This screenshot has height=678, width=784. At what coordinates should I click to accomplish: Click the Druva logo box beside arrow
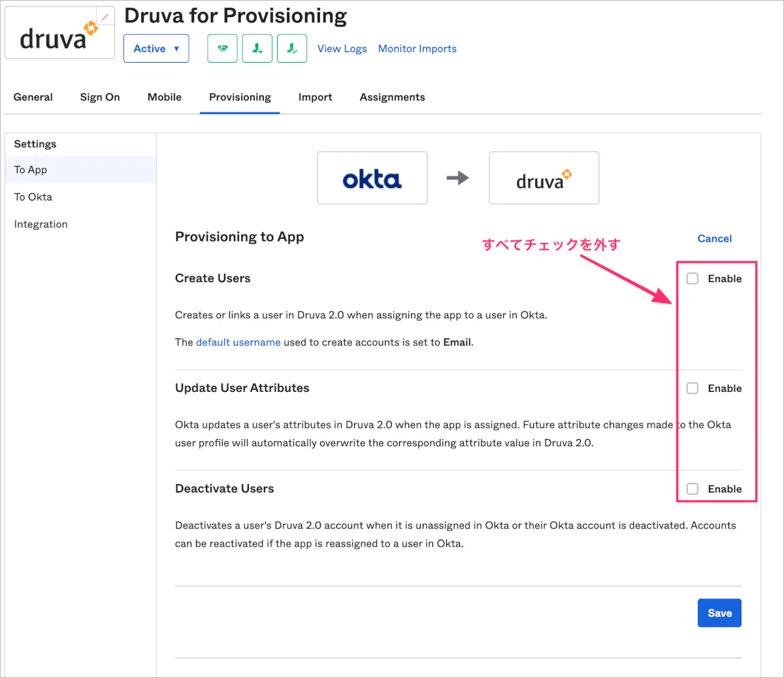click(x=544, y=178)
